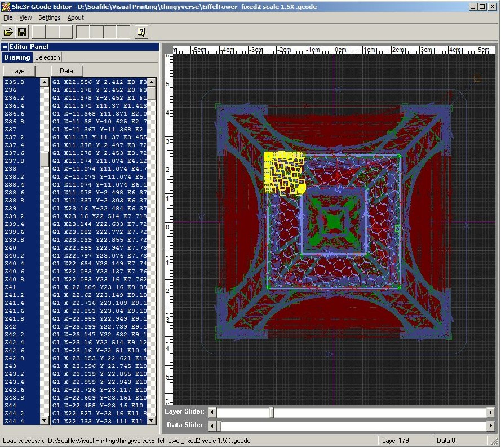Click the Save floppy disk icon

pyautogui.click(x=23, y=32)
